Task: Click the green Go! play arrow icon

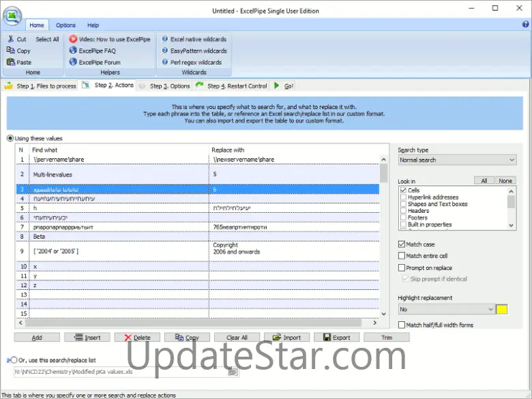Action: (x=276, y=85)
